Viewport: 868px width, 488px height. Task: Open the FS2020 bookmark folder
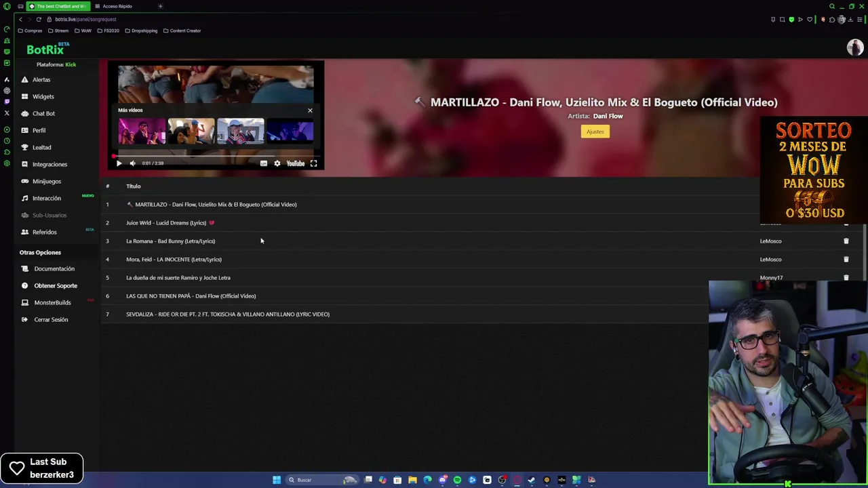(x=108, y=30)
